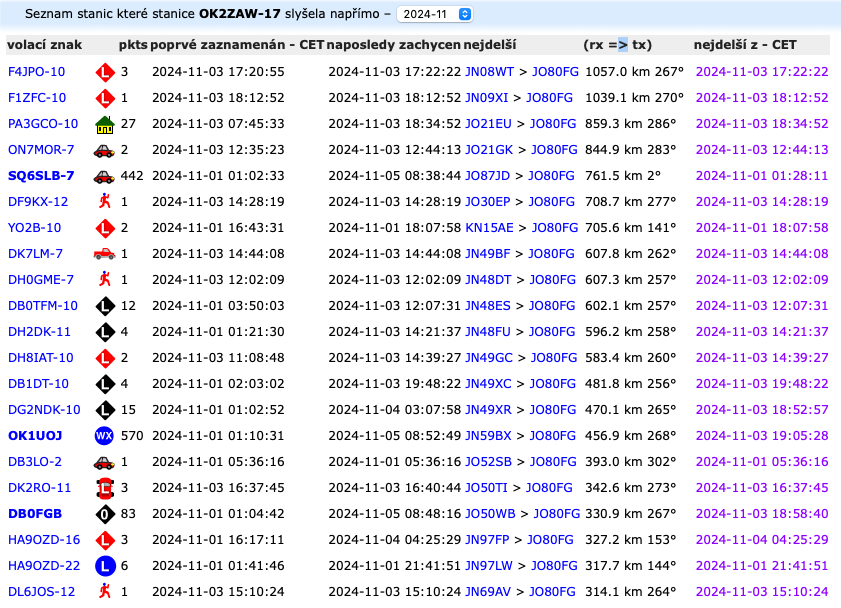Screen dimensions: 841x608
Task: Click the runner icon beside DF9KX-12
Action: 104,202
